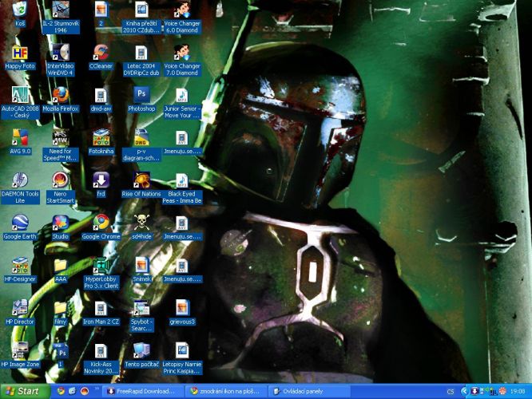Screen dimensions: 532x399
Task: Launch IL-2 Sturmovik 1946 shortcut
Action: [61, 17]
